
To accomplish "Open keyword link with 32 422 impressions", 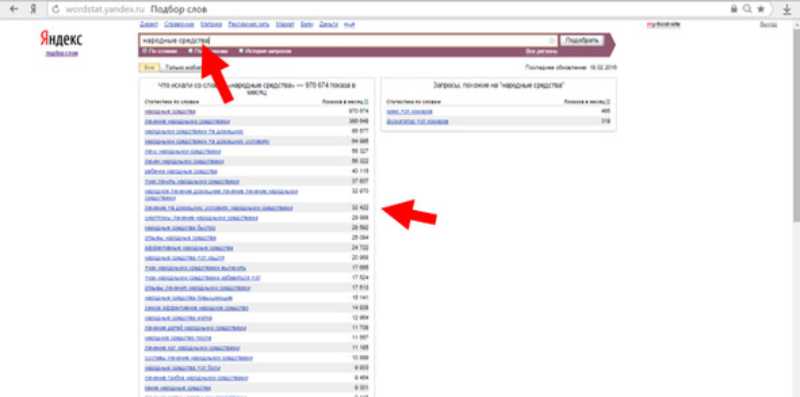I will pyautogui.click(x=218, y=208).
